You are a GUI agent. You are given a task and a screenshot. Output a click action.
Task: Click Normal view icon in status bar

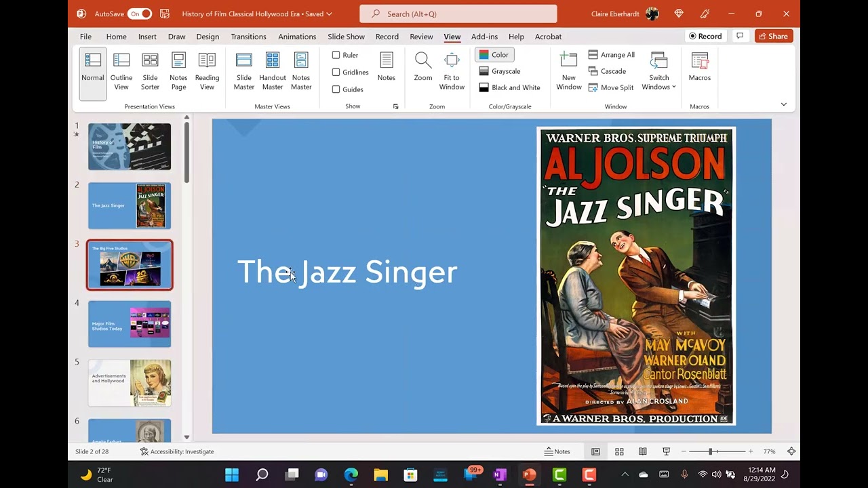595,451
